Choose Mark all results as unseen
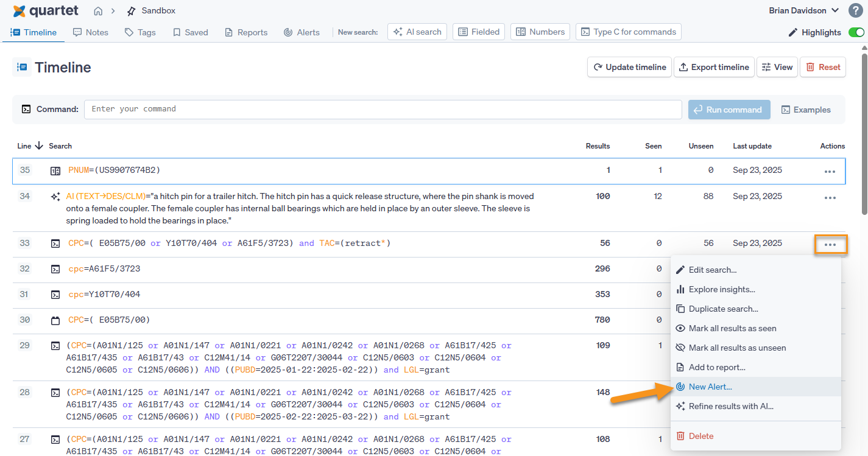The image size is (868, 456). pos(737,348)
